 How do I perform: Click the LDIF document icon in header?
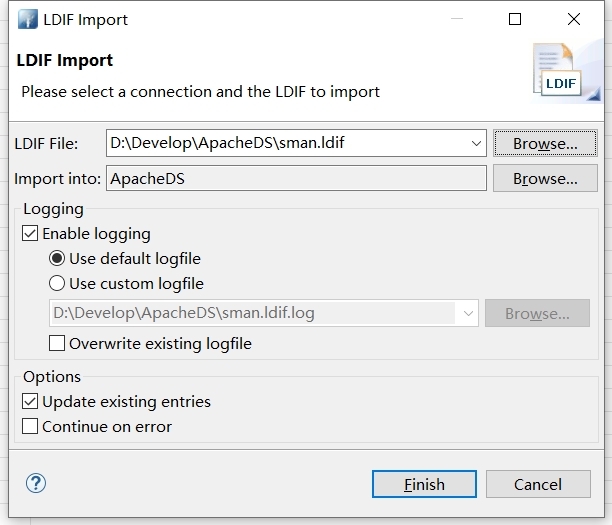click(559, 73)
